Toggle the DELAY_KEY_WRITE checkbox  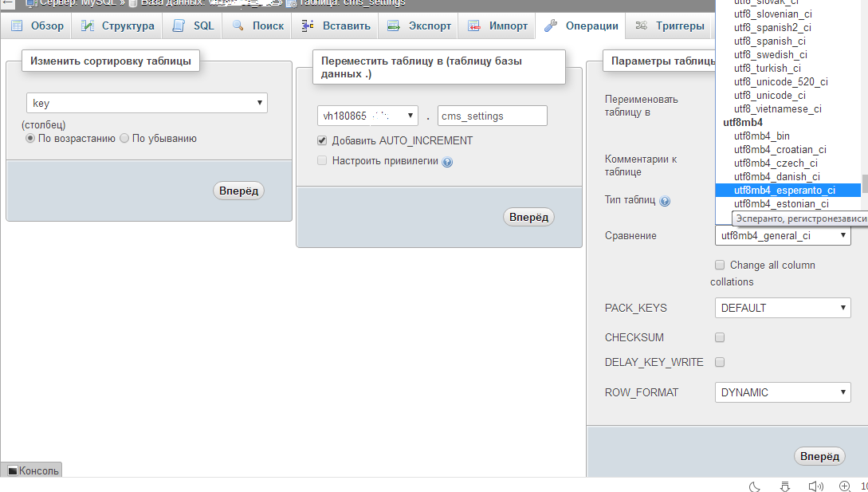(x=720, y=362)
